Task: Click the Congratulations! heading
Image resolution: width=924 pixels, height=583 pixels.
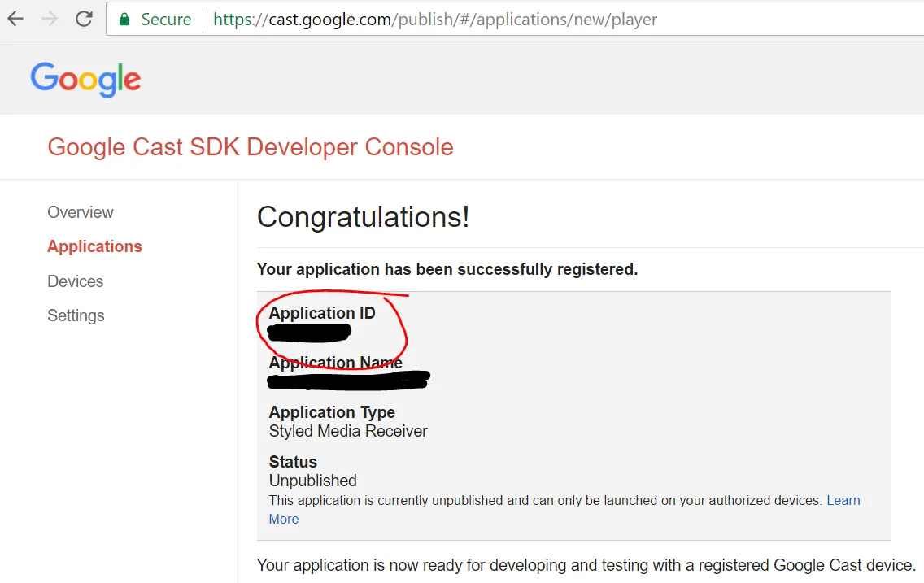Action: [x=363, y=217]
